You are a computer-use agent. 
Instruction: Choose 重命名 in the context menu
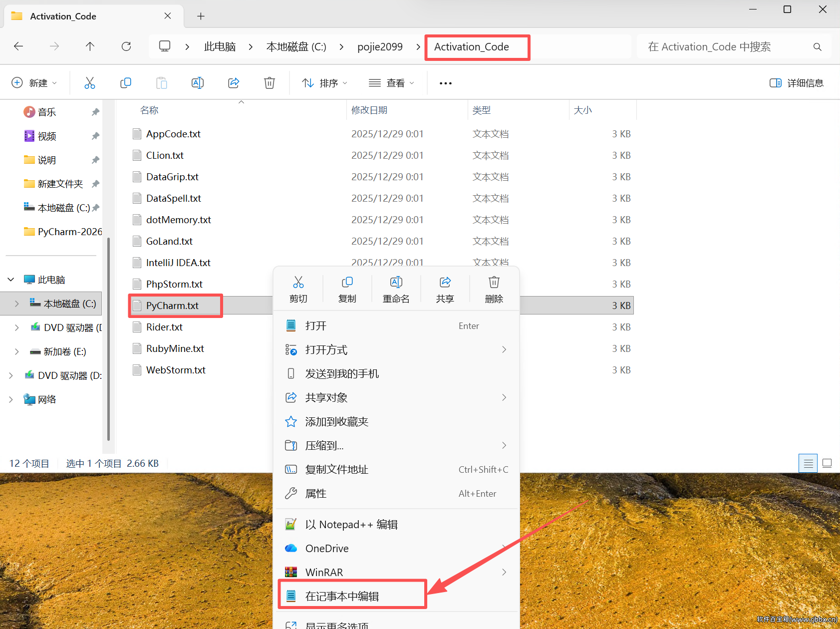click(396, 290)
